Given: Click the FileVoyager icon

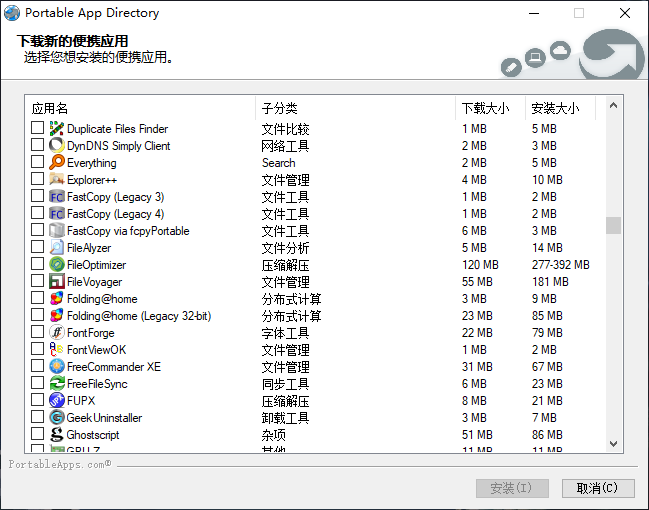Looking at the screenshot, I should tap(57, 281).
